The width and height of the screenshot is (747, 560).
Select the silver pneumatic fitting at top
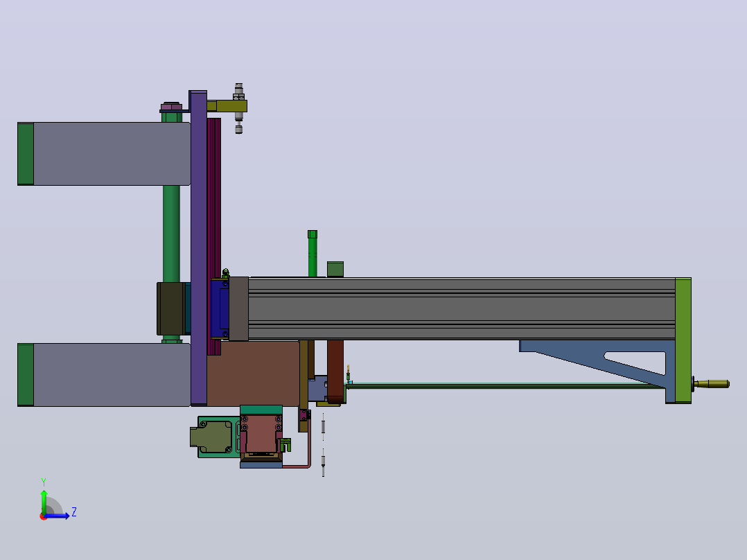click(x=238, y=109)
